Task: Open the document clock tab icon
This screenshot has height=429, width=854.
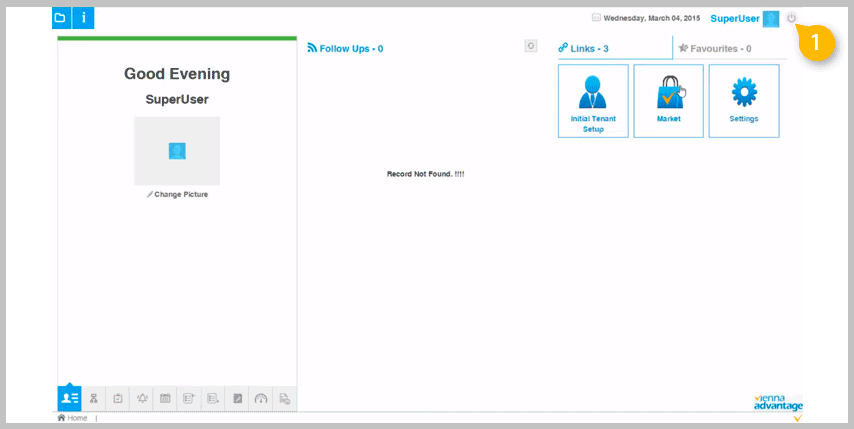Action: click(284, 399)
